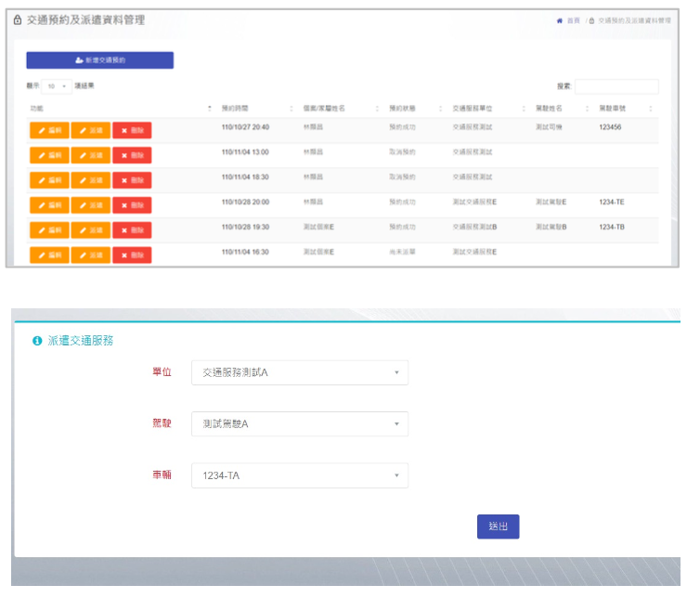This screenshot has width=700, height=598.
Task: Delete the 110/11/04 18:30 booking
Action: (x=132, y=180)
